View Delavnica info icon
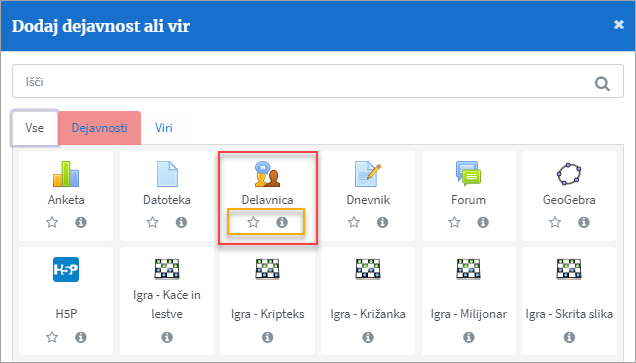The height and width of the screenshot is (363, 636). (282, 222)
